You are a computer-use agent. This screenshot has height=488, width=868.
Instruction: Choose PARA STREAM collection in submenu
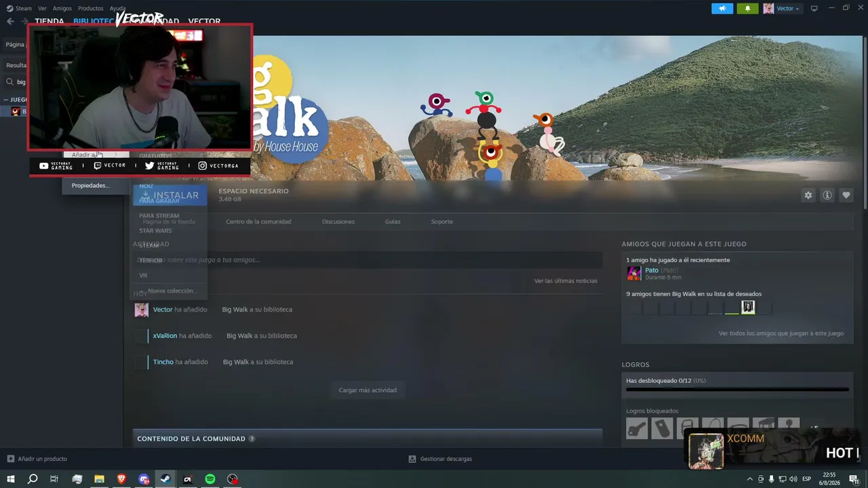159,216
